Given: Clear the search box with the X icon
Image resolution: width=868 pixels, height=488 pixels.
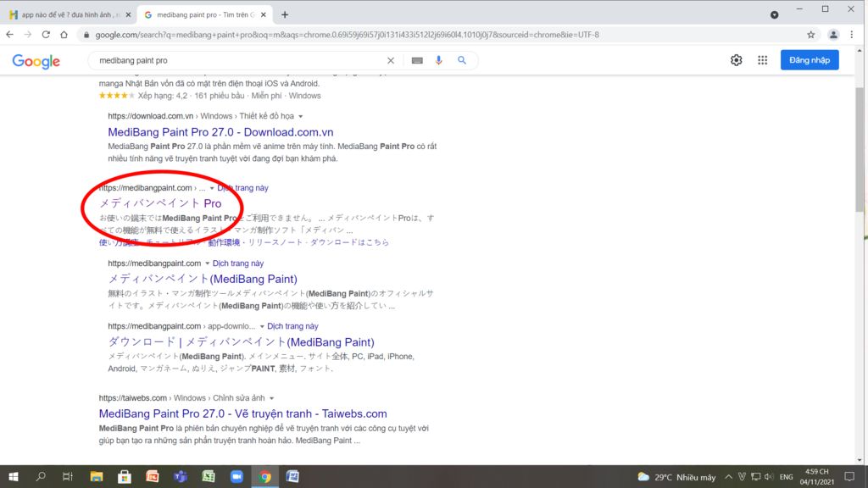Looking at the screenshot, I should [x=390, y=60].
